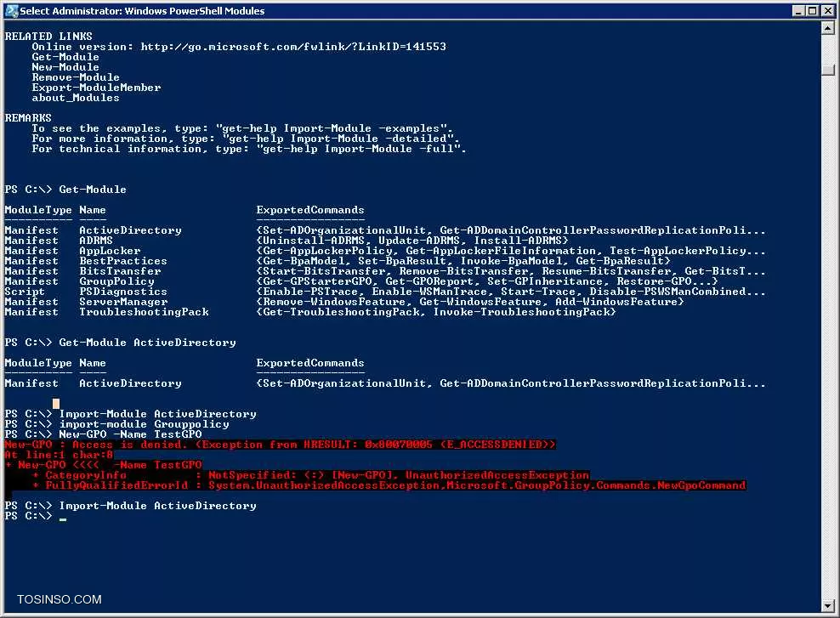Click the REMARKS heading

click(x=28, y=118)
